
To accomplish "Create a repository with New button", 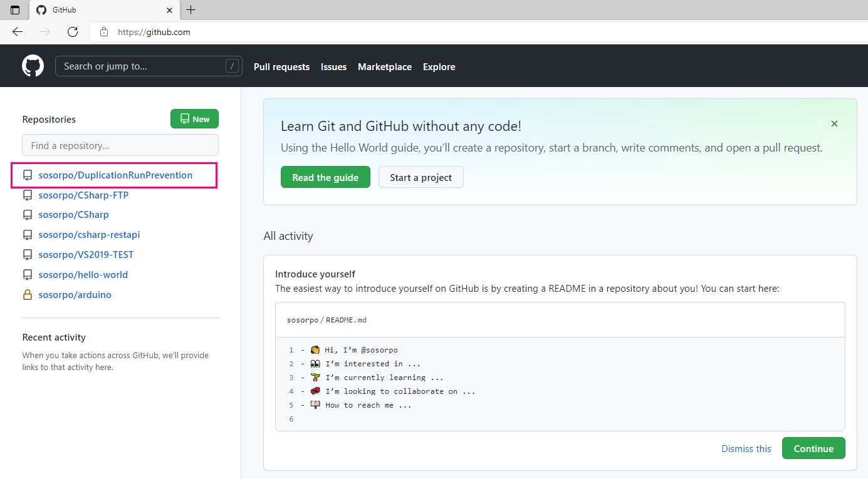I will 194,119.
